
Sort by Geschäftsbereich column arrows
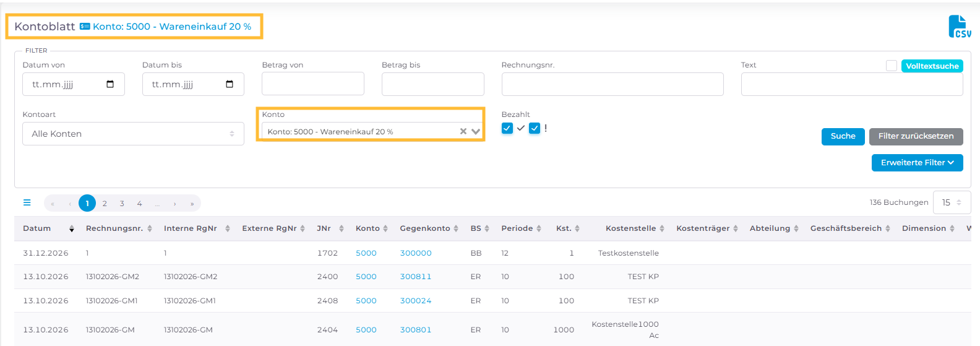point(888,228)
